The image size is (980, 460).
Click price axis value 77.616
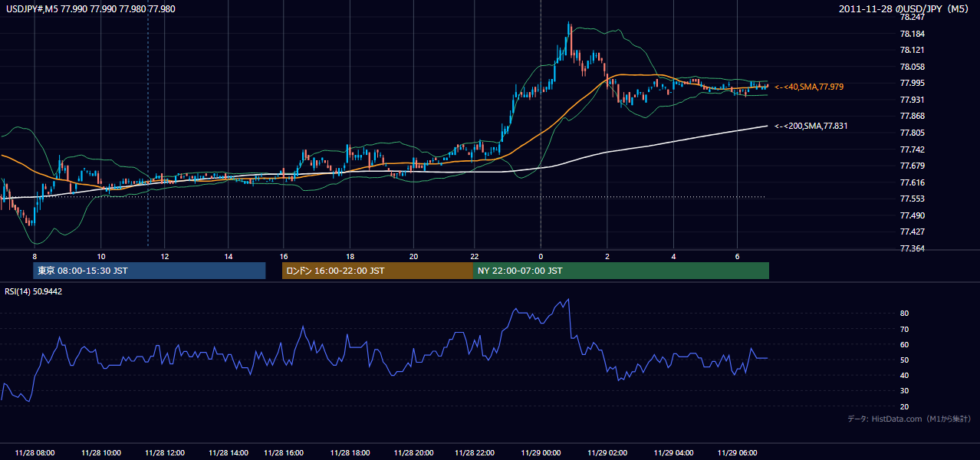(x=913, y=182)
